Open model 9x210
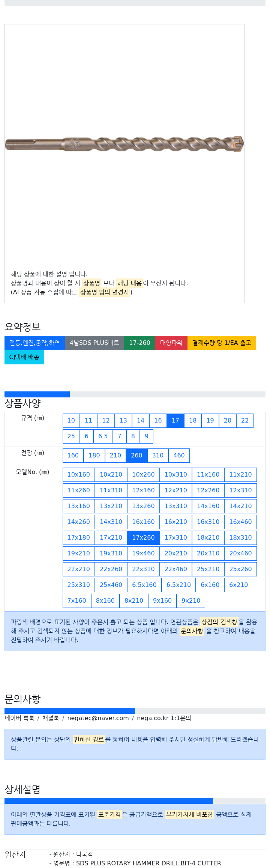The image size is (270, 868). (x=191, y=601)
